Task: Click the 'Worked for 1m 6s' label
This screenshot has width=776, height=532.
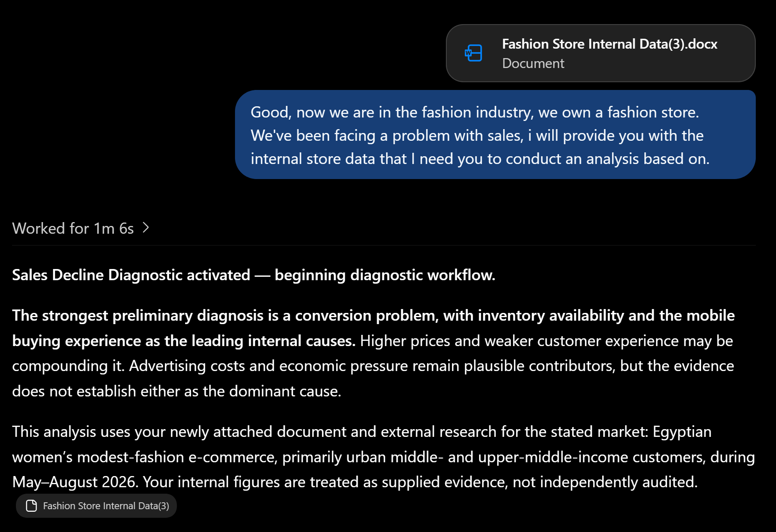Action: 73,228
